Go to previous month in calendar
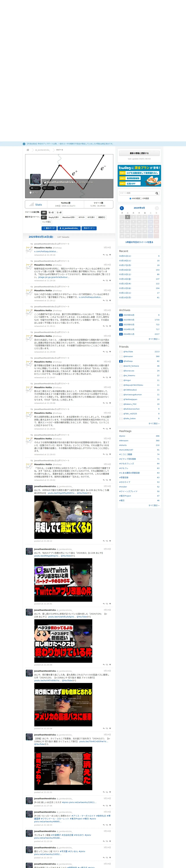 point(122,208)
